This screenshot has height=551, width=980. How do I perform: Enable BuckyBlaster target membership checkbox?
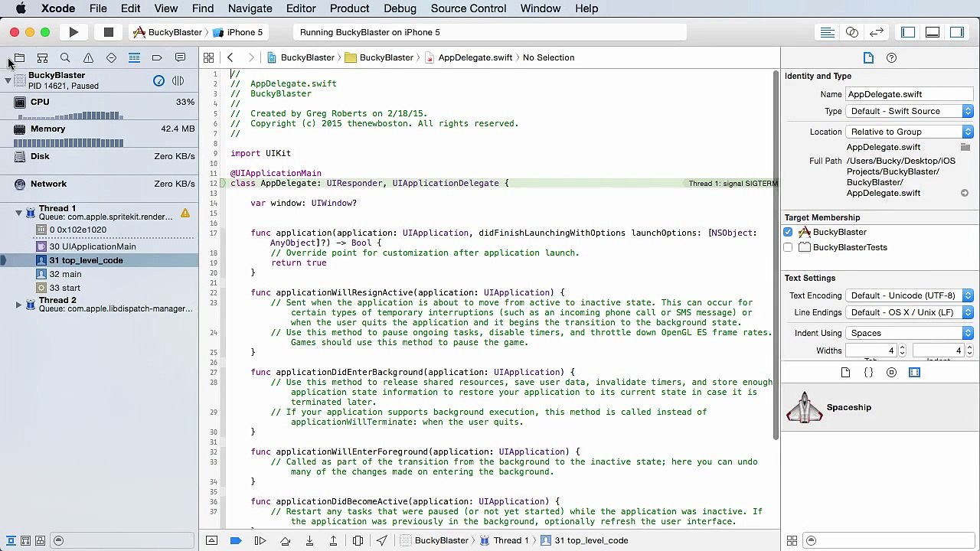pyautogui.click(x=788, y=232)
